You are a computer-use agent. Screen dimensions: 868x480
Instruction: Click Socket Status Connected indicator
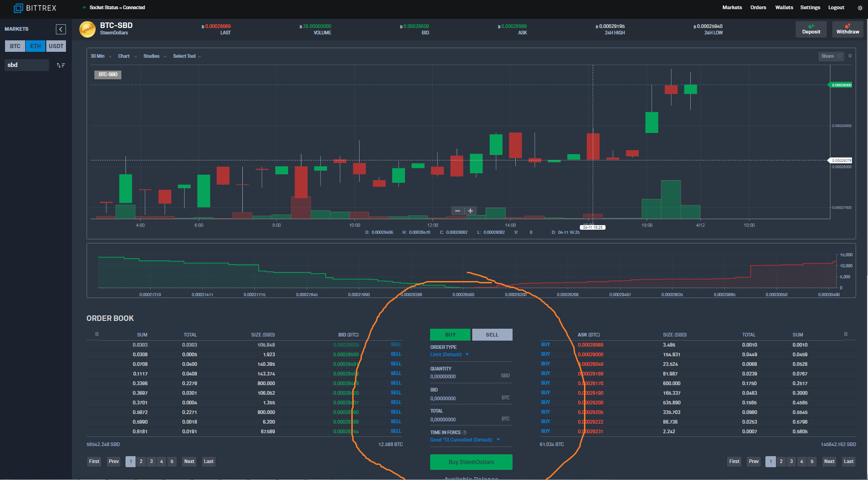(x=114, y=8)
